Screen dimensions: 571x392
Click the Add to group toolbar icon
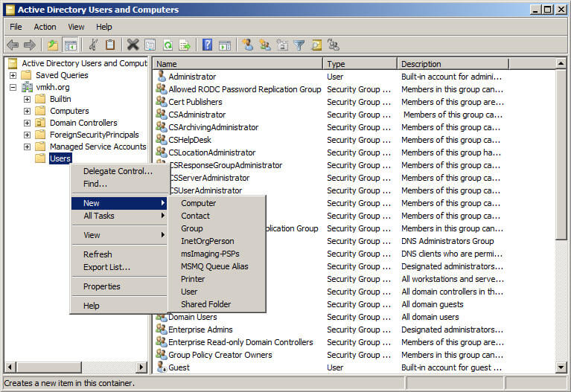coord(334,45)
